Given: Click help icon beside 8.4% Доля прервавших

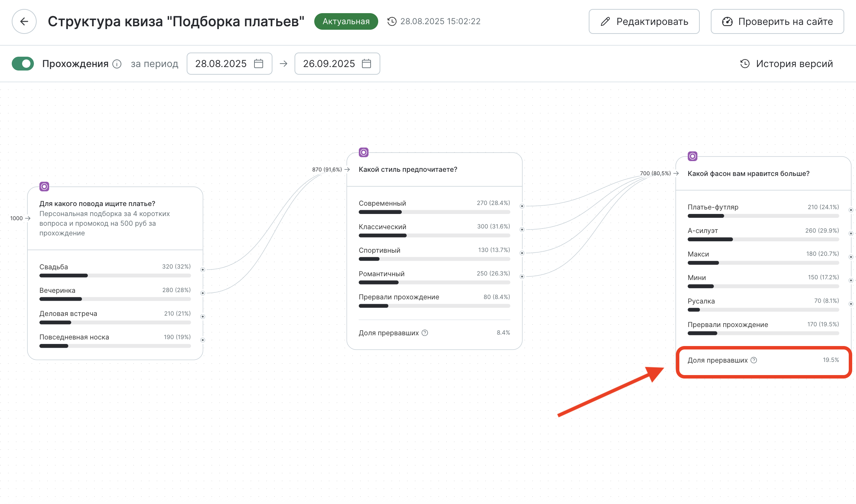Looking at the screenshot, I should pos(425,333).
